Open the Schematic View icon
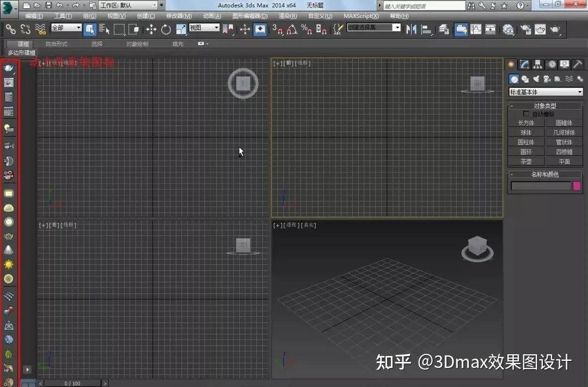588x387 pixels. coord(491,29)
